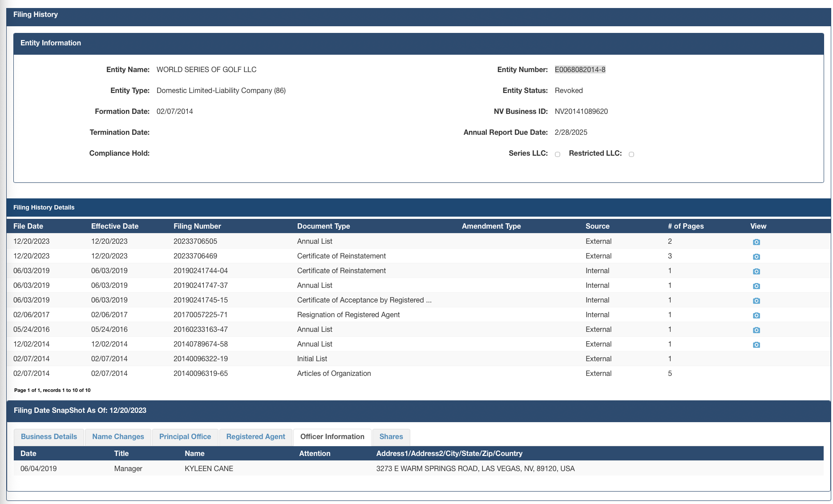Select entity number E0068082014-8
The height and width of the screenshot is (504, 833).
pyautogui.click(x=580, y=69)
